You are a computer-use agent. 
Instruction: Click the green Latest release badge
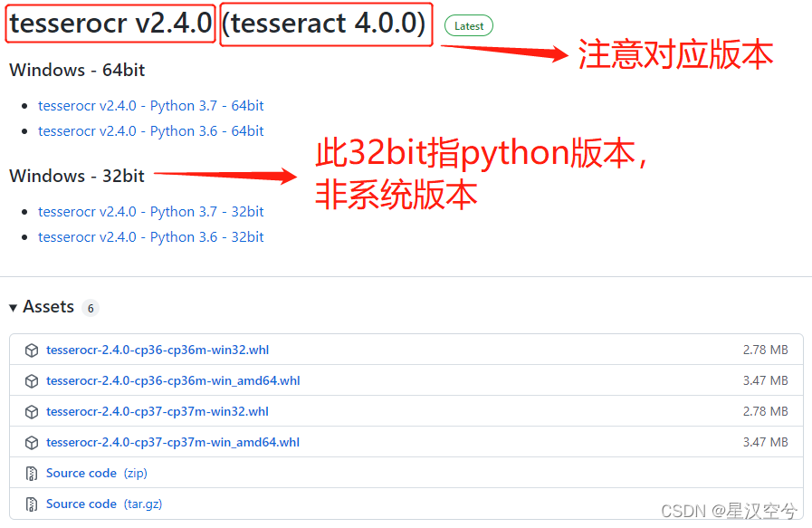tap(469, 26)
